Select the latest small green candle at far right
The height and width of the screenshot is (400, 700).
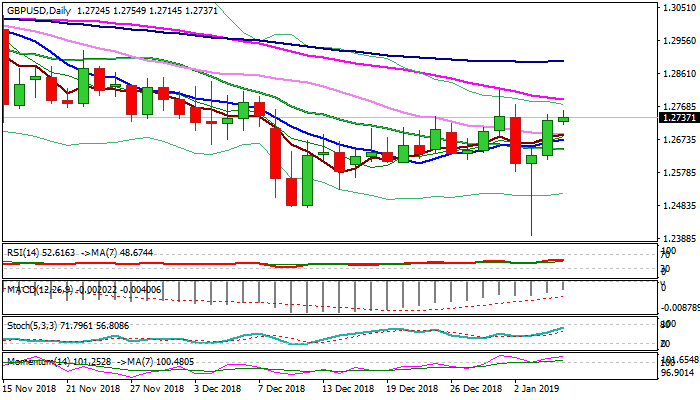(x=564, y=119)
